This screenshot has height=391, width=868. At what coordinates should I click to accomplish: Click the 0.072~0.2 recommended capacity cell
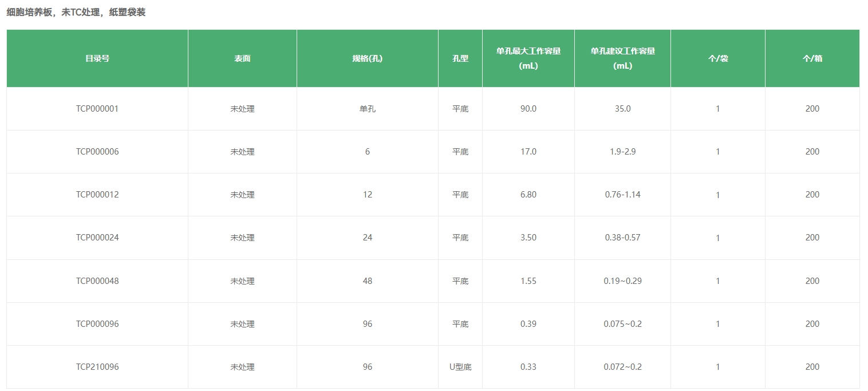622,366
